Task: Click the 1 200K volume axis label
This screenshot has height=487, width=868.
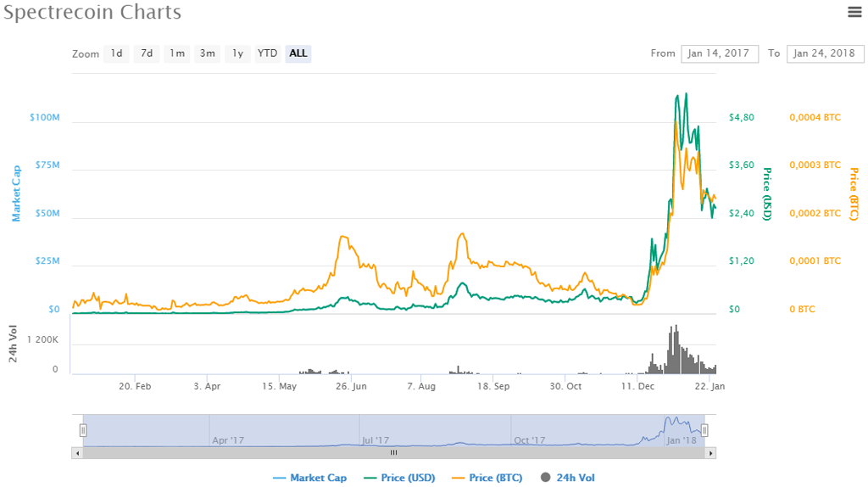Action: (x=42, y=339)
